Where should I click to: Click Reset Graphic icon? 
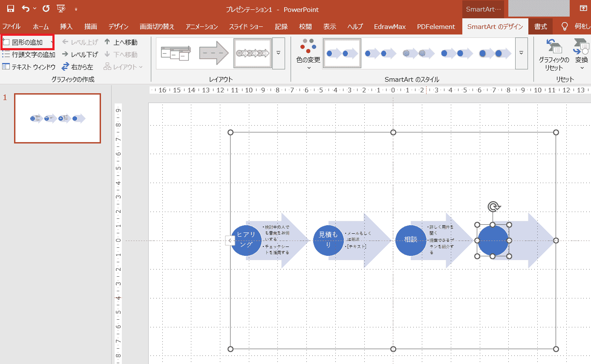tap(554, 48)
